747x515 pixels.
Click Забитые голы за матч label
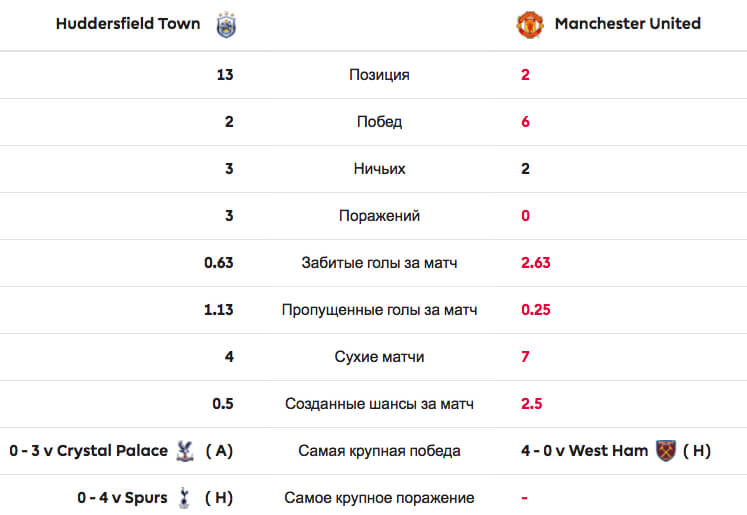click(379, 263)
